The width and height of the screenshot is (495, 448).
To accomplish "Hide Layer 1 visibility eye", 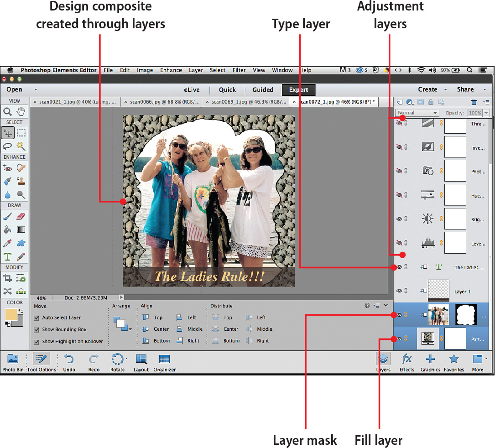I will (x=399, y=291).
